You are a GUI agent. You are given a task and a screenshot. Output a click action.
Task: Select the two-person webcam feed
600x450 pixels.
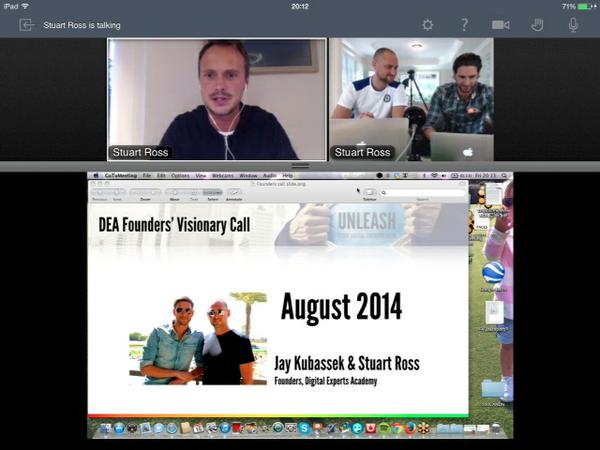tap(411, 99)
